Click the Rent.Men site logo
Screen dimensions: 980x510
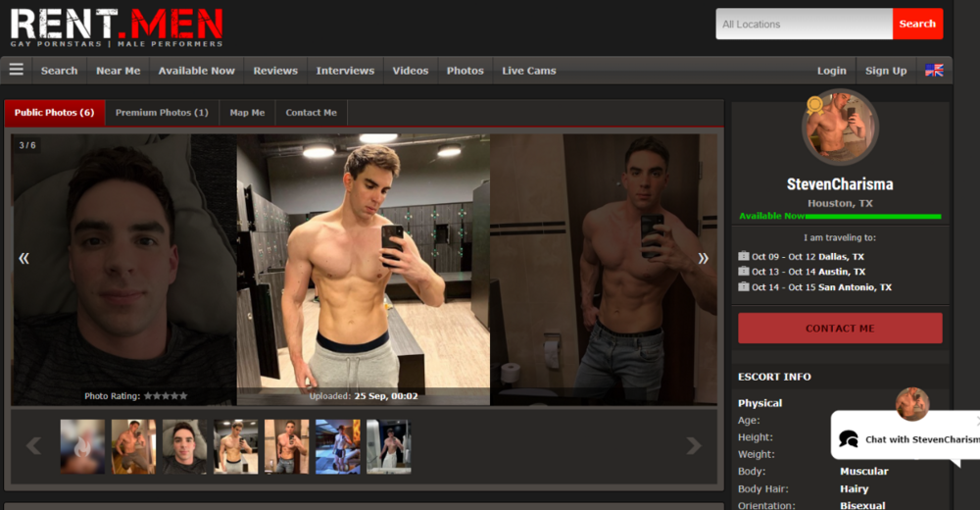click(x=117, y=27)
